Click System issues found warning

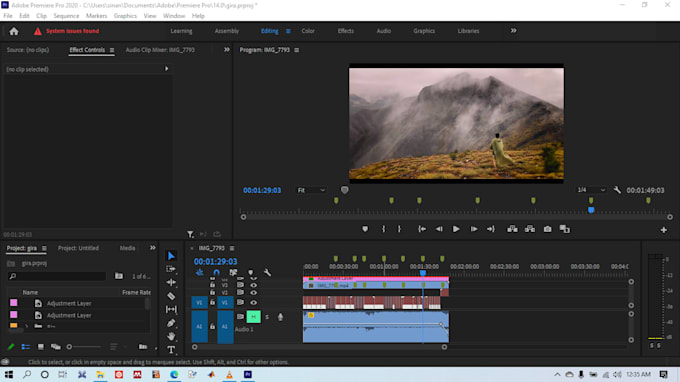coord(67,31)
